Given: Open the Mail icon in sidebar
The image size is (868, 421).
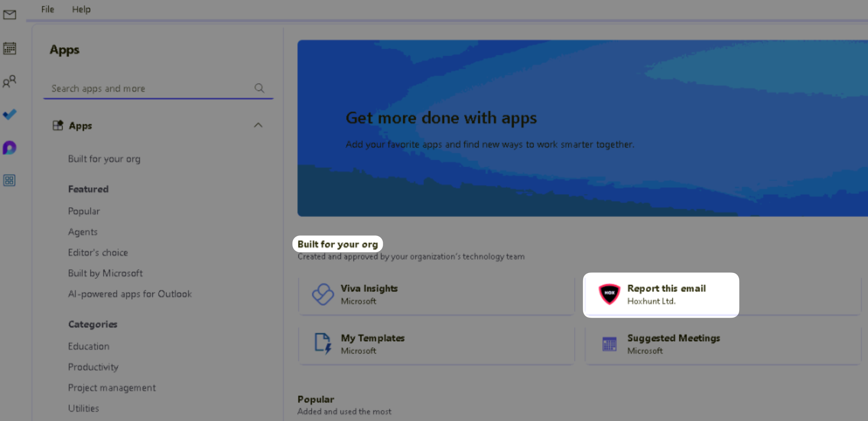Looking at the screenshot, I should [x=10, y=15].
